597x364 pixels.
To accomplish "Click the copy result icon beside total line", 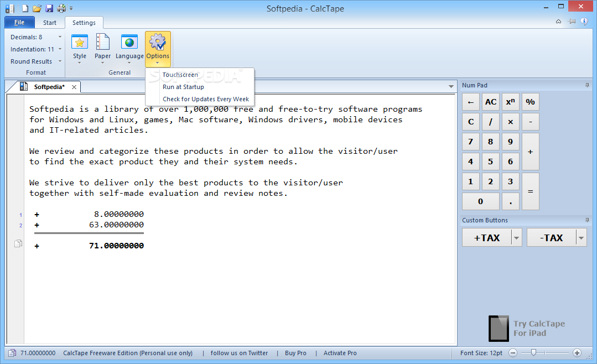I will coord(18,243).
